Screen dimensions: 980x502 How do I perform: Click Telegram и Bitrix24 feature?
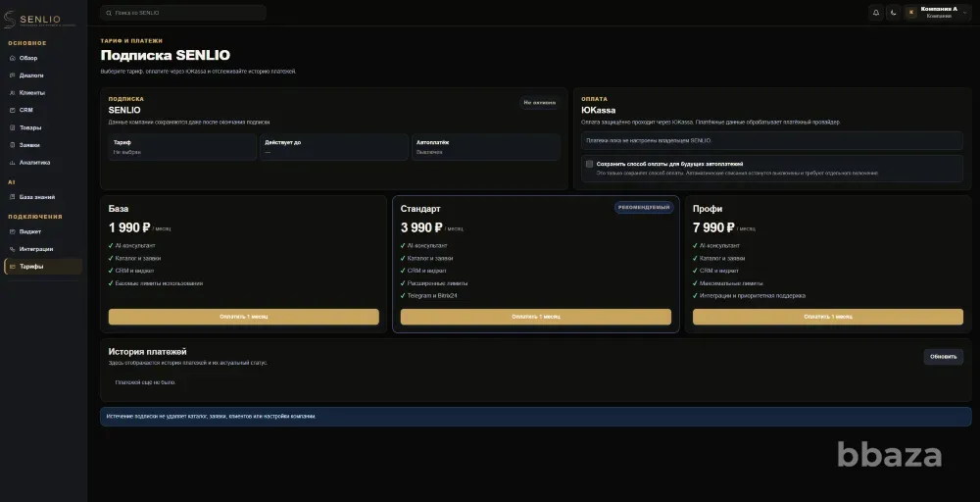tap(432, 296)
